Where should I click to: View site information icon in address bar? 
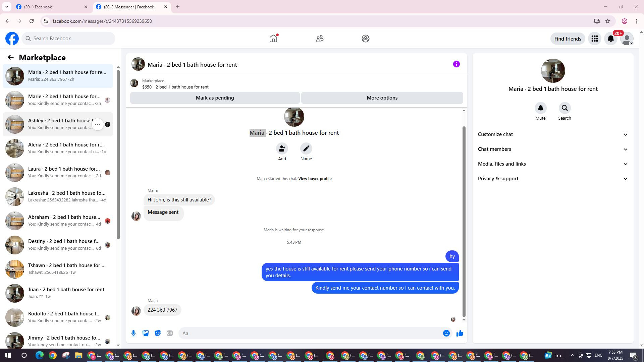[x=46, y=21]
